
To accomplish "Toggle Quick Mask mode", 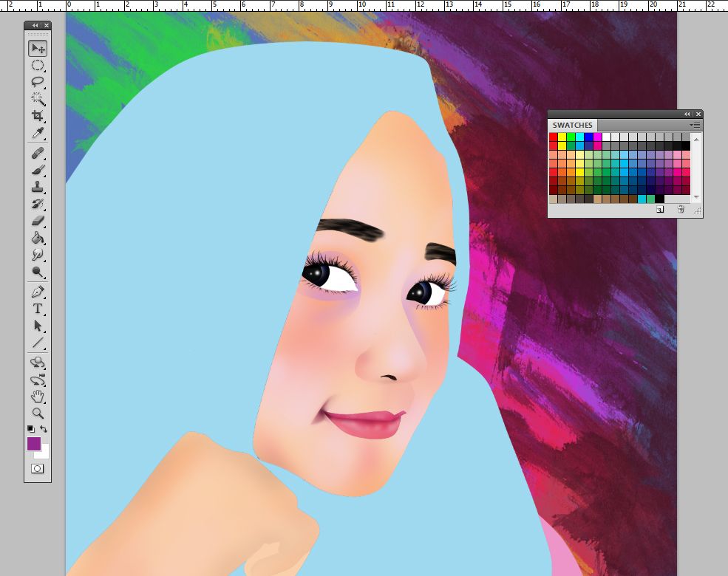I will (38, 468).
